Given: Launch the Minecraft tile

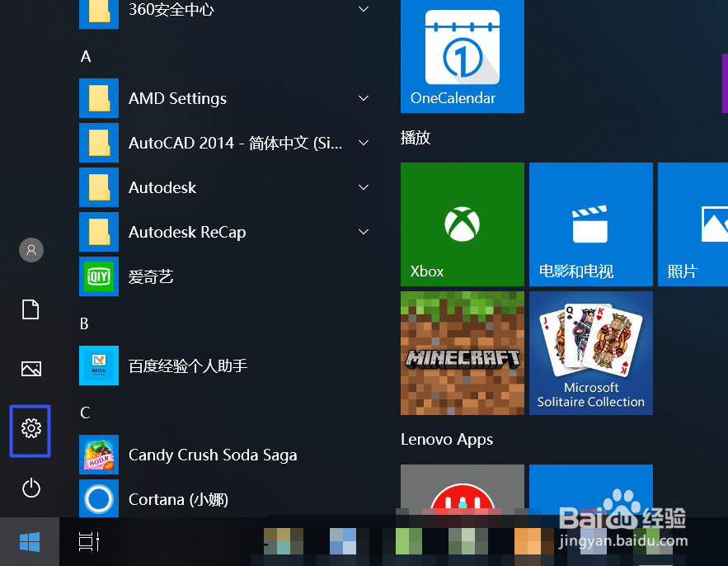Looking at the screenshot, I should pos(463,353).
